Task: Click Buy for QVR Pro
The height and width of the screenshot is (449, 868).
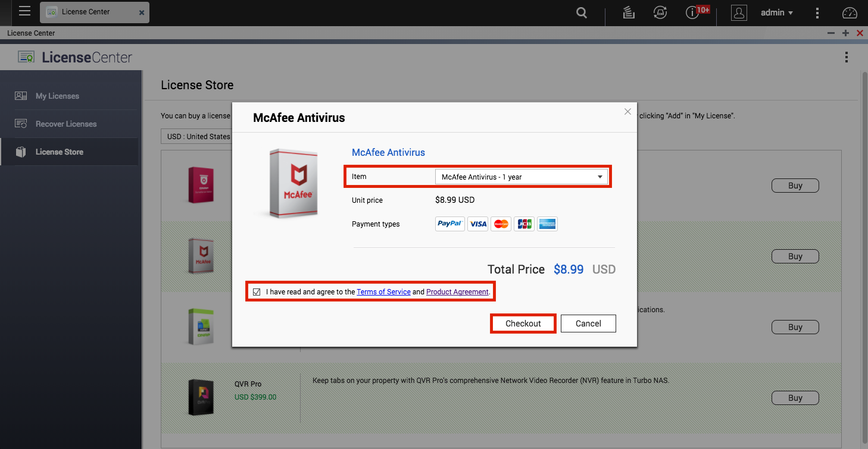Action: pyautogui.click(x=795, y=398)
